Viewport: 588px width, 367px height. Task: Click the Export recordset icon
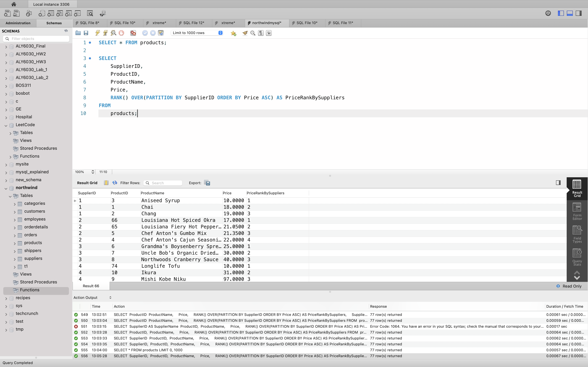point(207,183)
